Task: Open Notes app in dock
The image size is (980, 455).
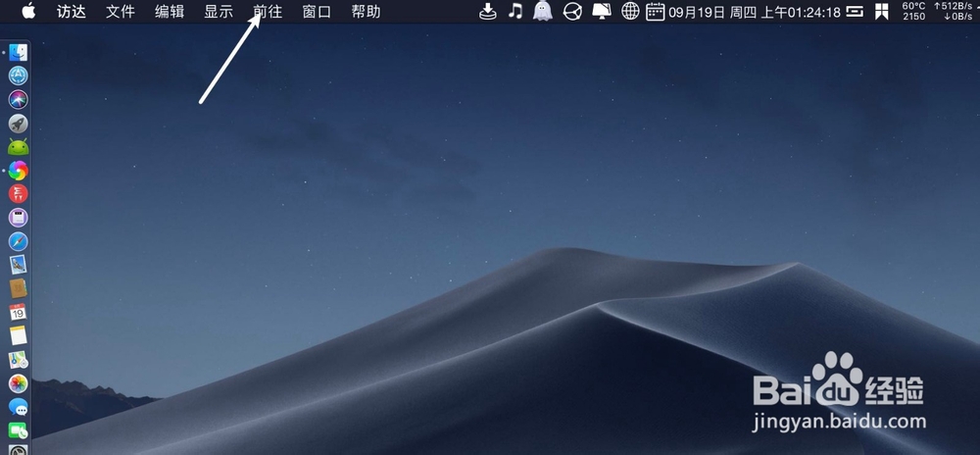Action: coord(18,335)
